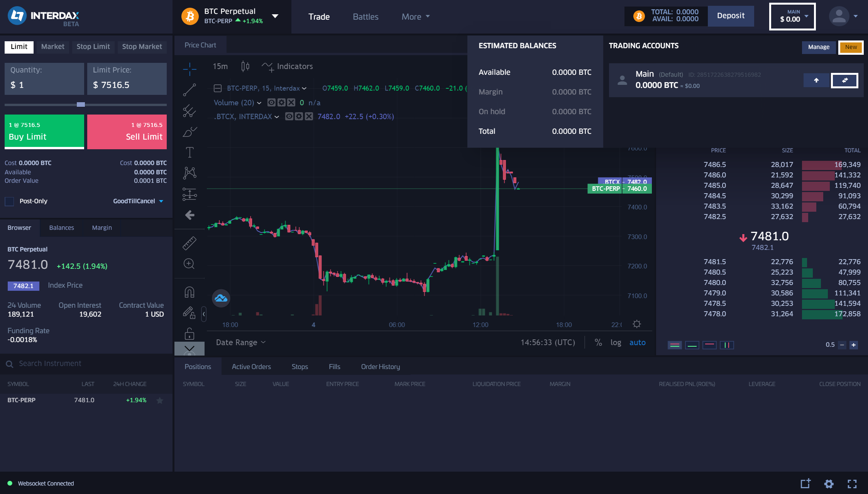868x494 pixels.
Task: Enter fullscreen mode via bottom-right icon
Action: (852, 484)
